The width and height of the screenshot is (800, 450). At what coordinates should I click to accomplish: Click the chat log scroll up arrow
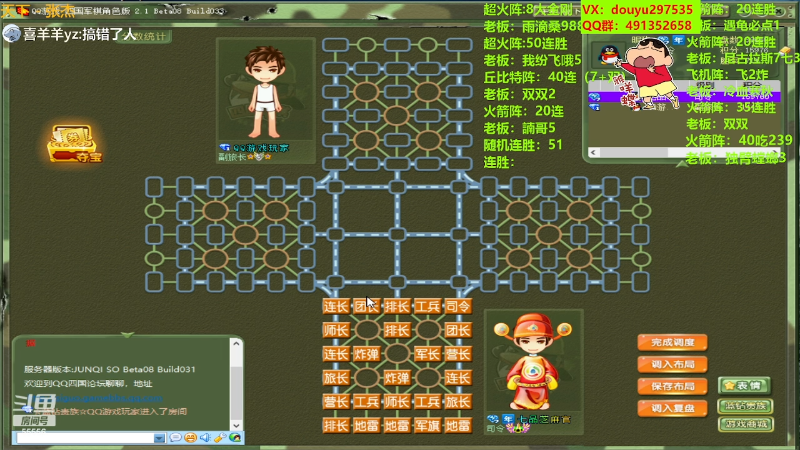[x=236, y=344]
